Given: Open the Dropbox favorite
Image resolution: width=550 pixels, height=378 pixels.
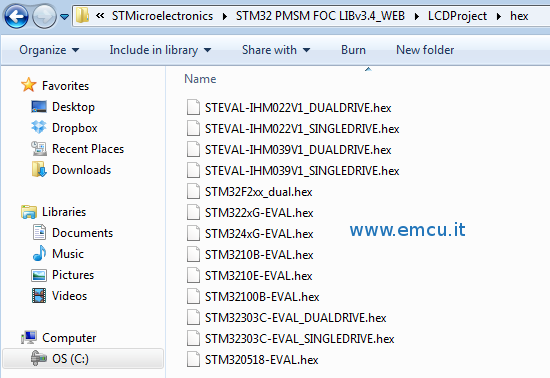Looking at the screenshot, I should click(75, 128).
